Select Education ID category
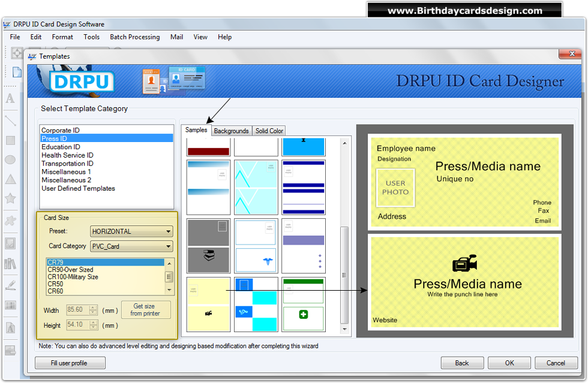Screen dimensions: 588x383 click(x=107, y=147)
